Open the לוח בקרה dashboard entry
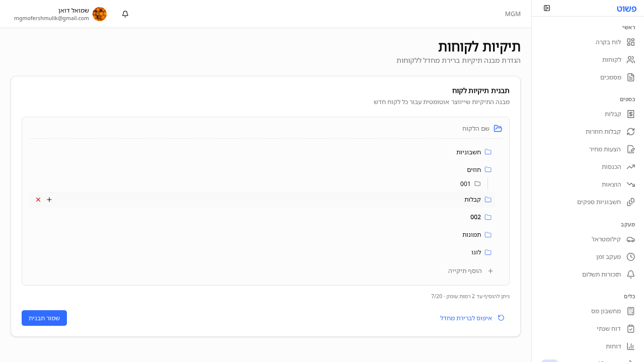644x362 pixels. click(608, 42)
